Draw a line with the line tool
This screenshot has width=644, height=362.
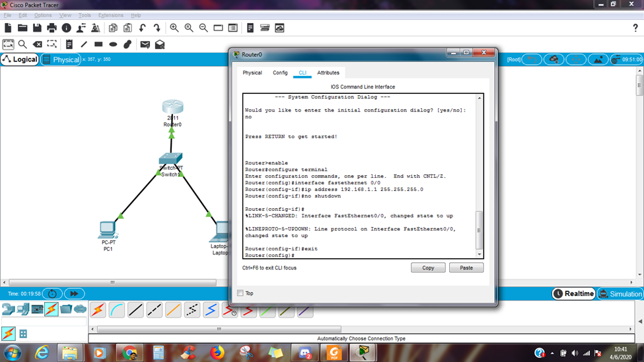[84, 44]
